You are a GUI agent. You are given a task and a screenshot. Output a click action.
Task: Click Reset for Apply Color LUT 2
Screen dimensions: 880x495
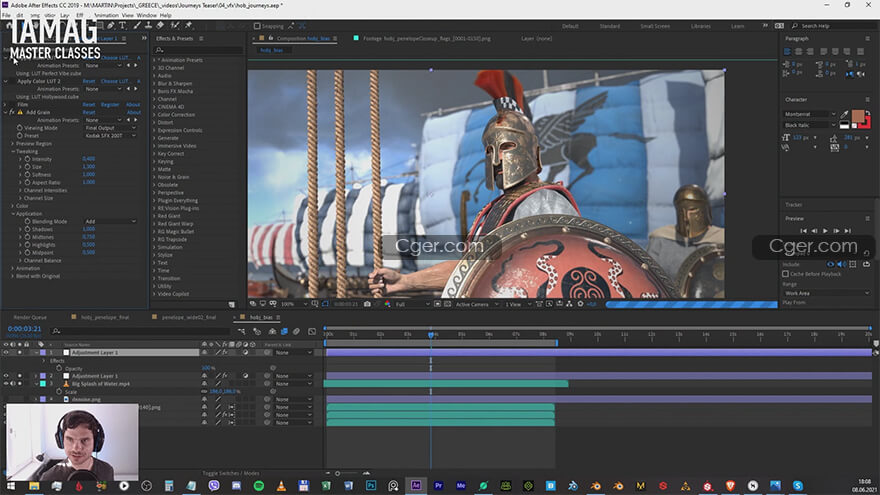[x=89, y=81]
